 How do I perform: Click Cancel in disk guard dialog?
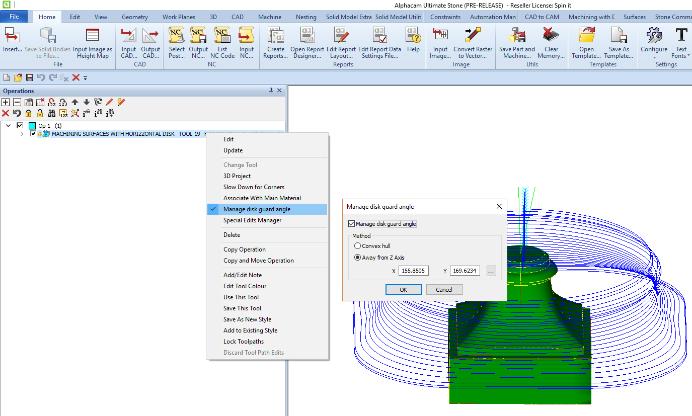444,290
